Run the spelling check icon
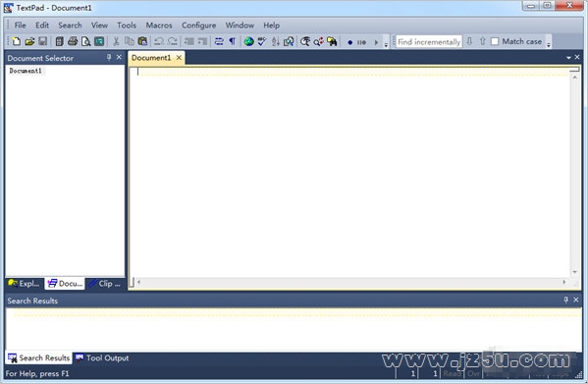Viewport: 588px width, 384px height. point(262,41)
